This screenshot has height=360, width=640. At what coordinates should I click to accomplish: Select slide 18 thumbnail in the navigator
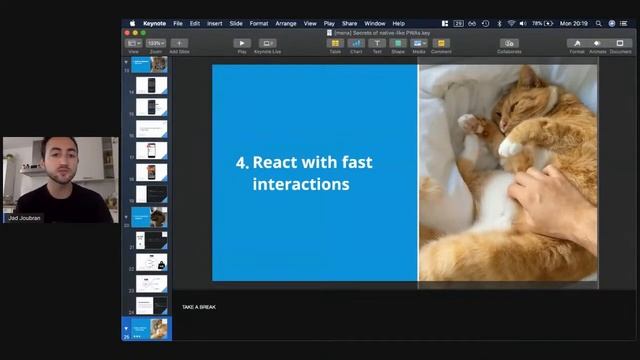point(151,172)
